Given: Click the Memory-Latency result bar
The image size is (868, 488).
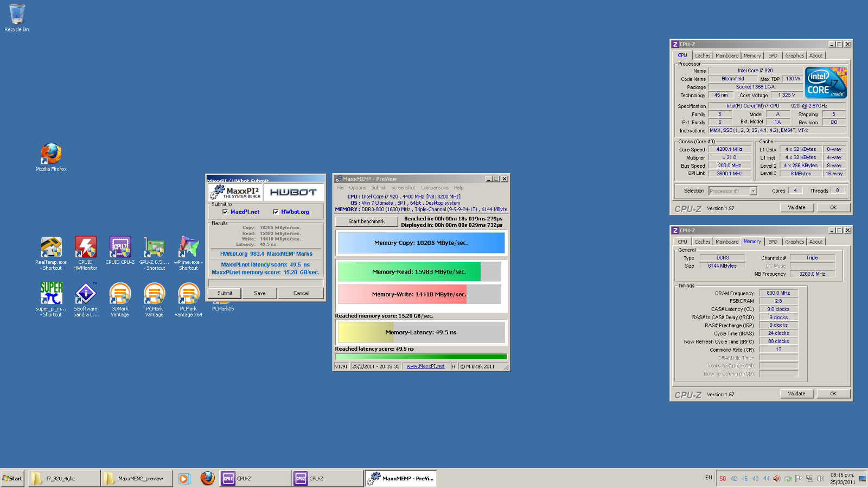Looking at the screenshot, I should click(421, 332).
